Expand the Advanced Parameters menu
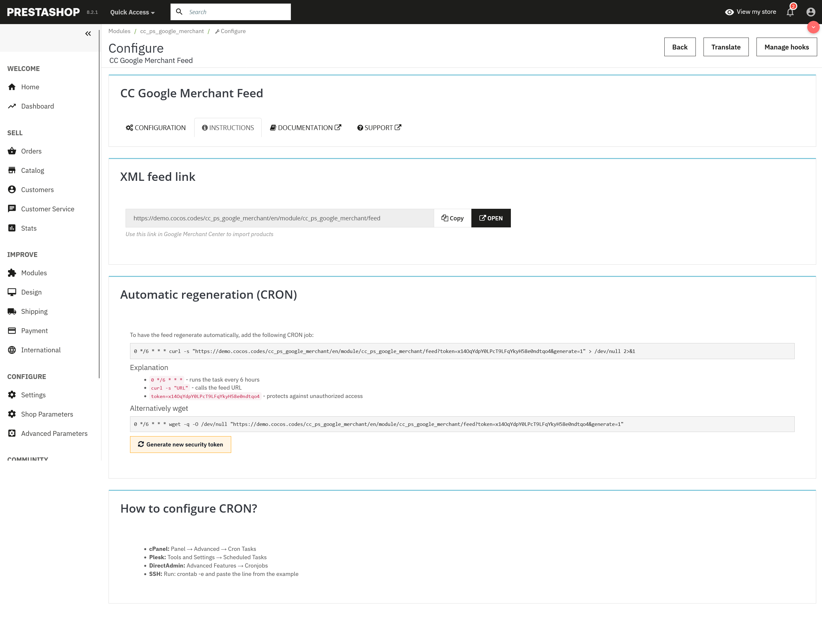822x644 pixels. (54, 434)
